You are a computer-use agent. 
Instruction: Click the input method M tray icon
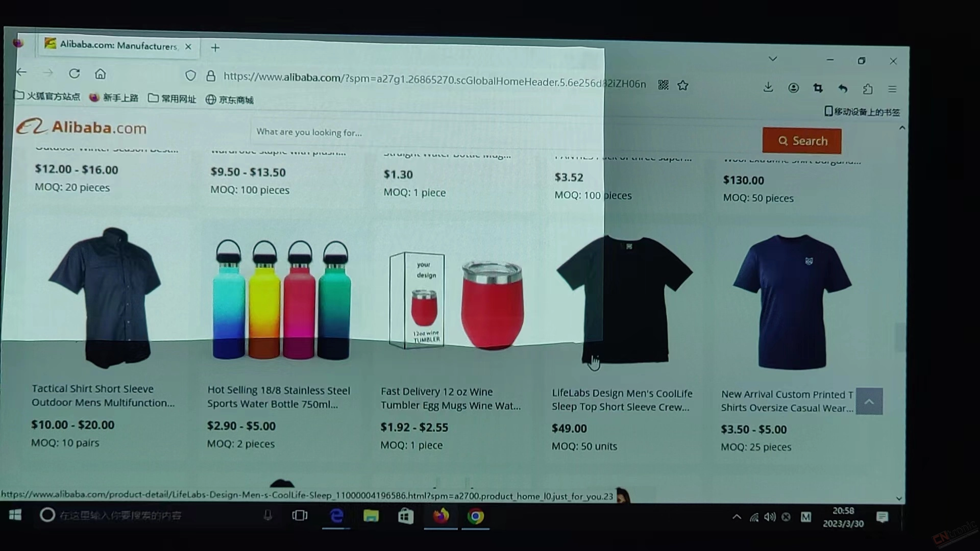[806, 517]
